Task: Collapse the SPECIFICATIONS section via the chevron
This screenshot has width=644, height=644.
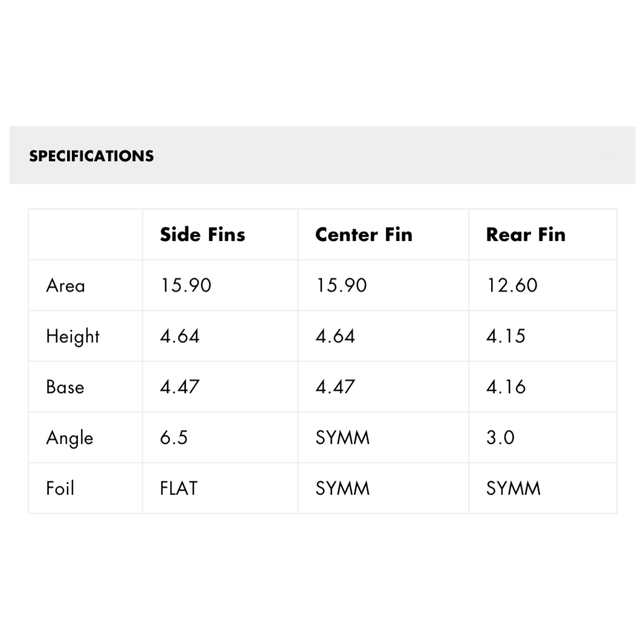Action: click(609, 157)
